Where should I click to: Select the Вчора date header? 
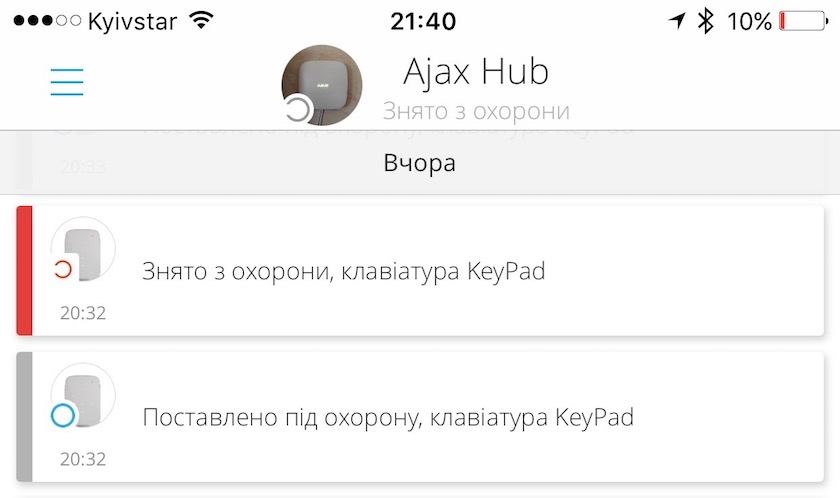tap(419, 163)
